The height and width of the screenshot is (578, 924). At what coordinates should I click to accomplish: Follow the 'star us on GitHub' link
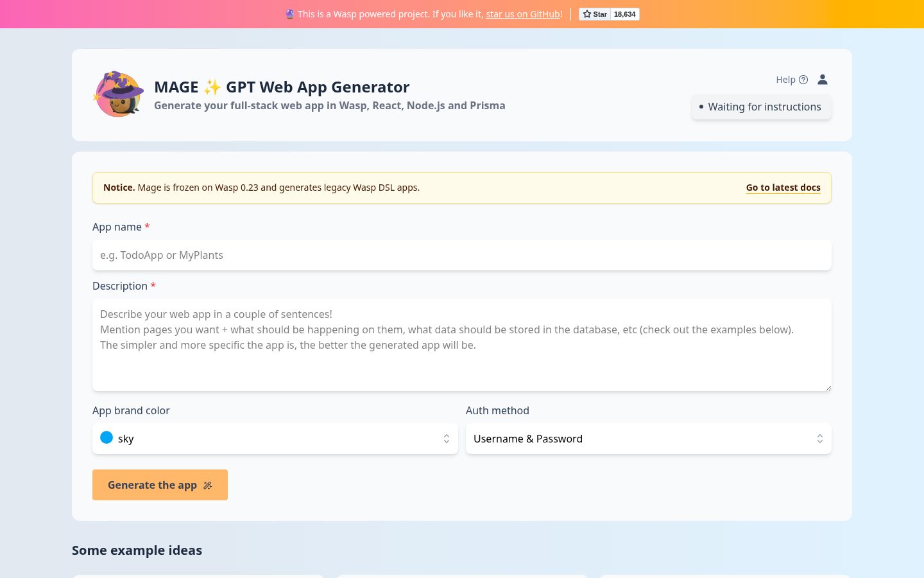[x=523, y=14]
